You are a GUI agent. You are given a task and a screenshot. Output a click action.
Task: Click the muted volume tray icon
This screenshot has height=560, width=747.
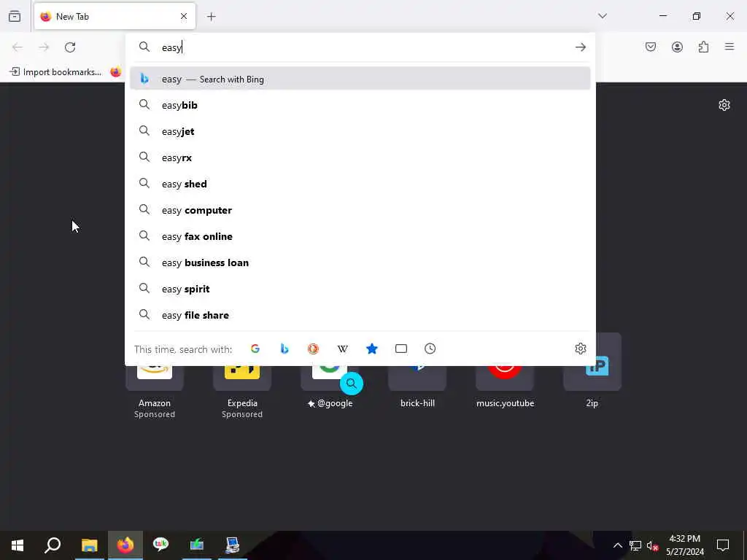(x=652, y=545)
